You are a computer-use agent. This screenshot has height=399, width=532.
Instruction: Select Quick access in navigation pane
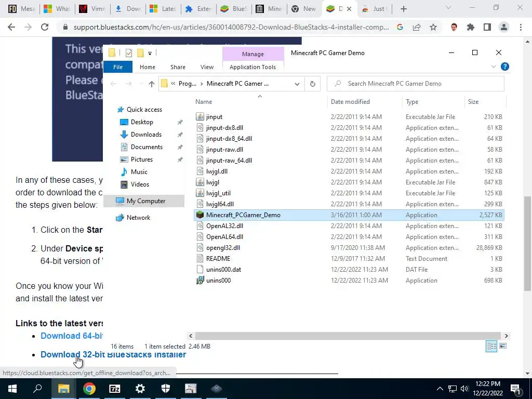144,110
